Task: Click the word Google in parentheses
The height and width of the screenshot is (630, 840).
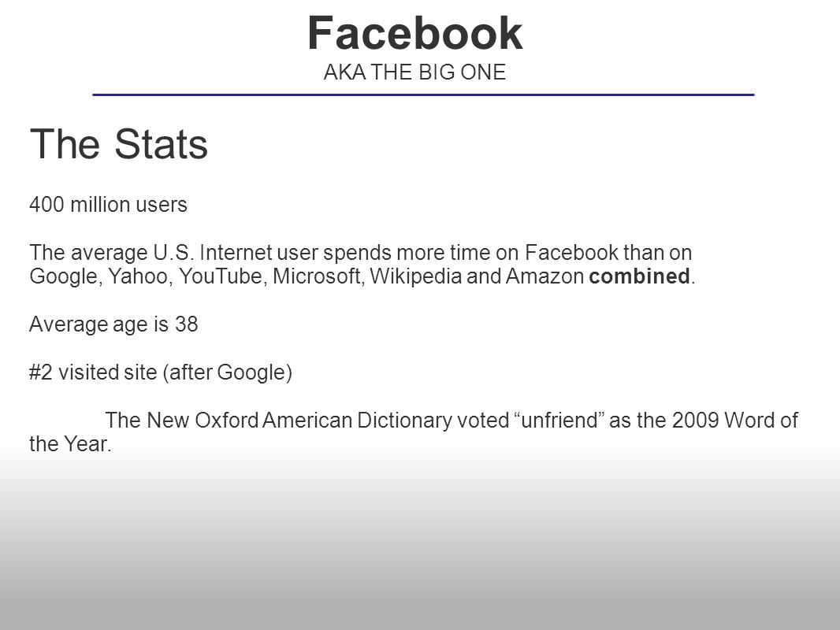Action: (x=251, y=372)
